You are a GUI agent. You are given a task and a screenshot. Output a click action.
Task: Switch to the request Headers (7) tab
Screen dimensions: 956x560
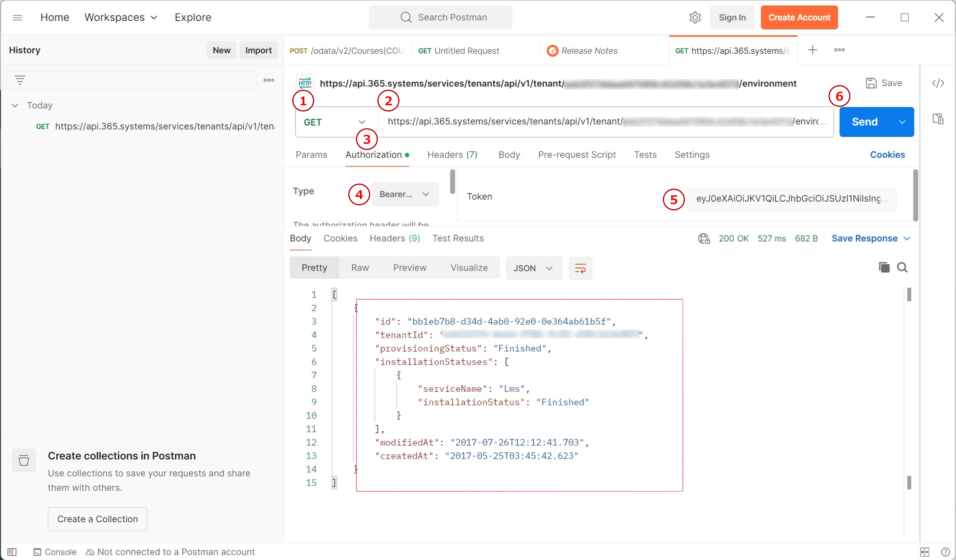(x=452, y=155)
